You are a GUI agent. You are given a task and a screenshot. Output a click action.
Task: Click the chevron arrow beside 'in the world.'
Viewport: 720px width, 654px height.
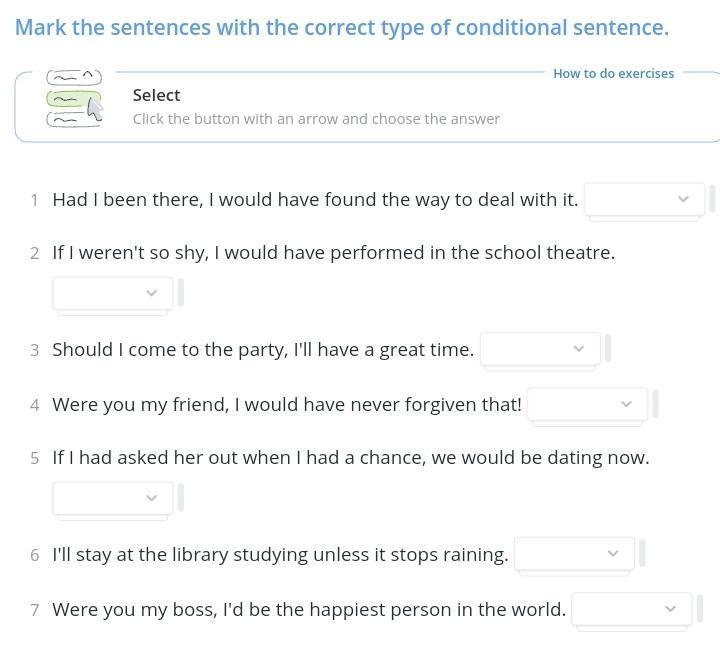pos(670,609)
